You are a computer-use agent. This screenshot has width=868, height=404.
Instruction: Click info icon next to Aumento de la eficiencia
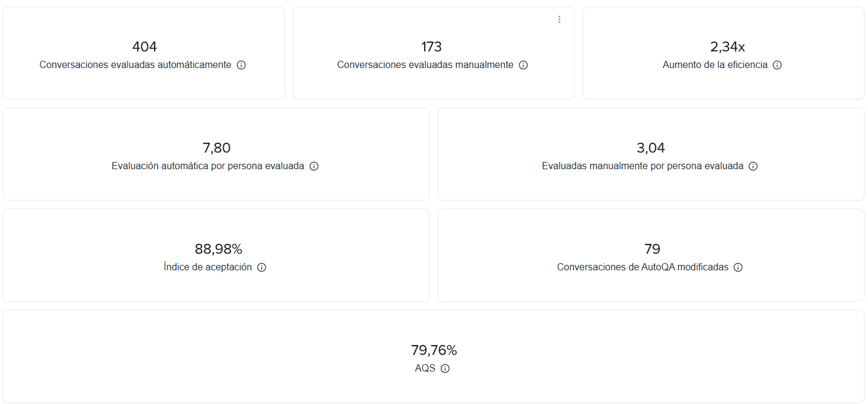777,65
